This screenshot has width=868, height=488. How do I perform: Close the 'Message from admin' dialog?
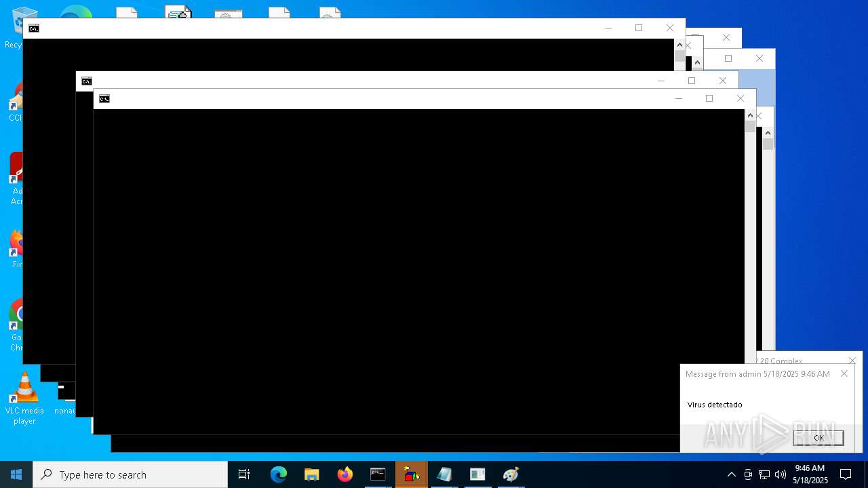[844, 373]
